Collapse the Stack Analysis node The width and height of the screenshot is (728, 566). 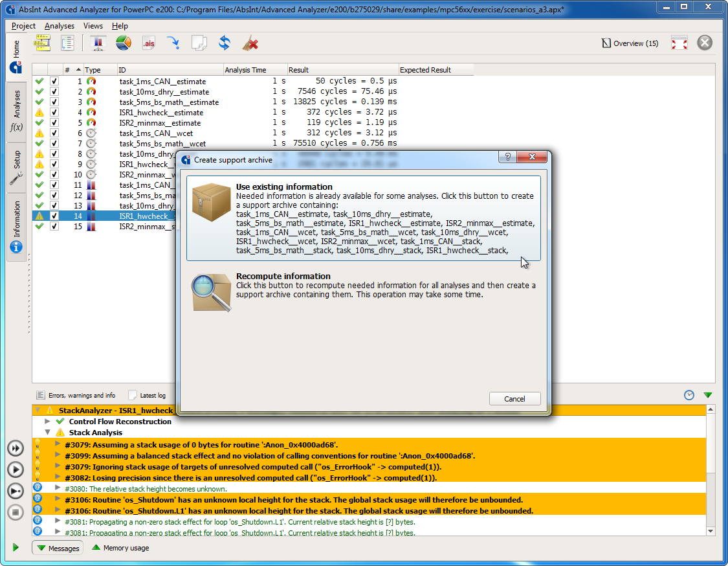[x=47, y=433]
